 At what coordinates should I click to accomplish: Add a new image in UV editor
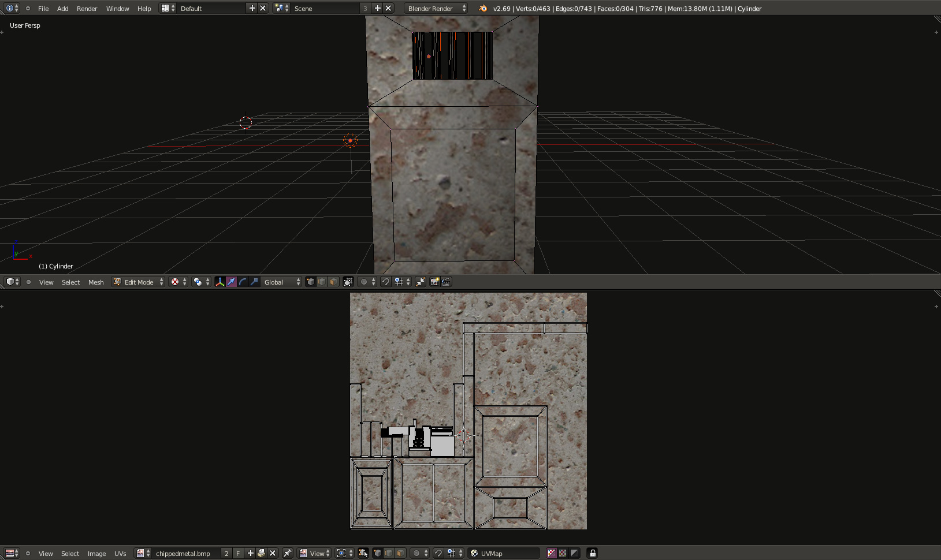click(250, 553)
